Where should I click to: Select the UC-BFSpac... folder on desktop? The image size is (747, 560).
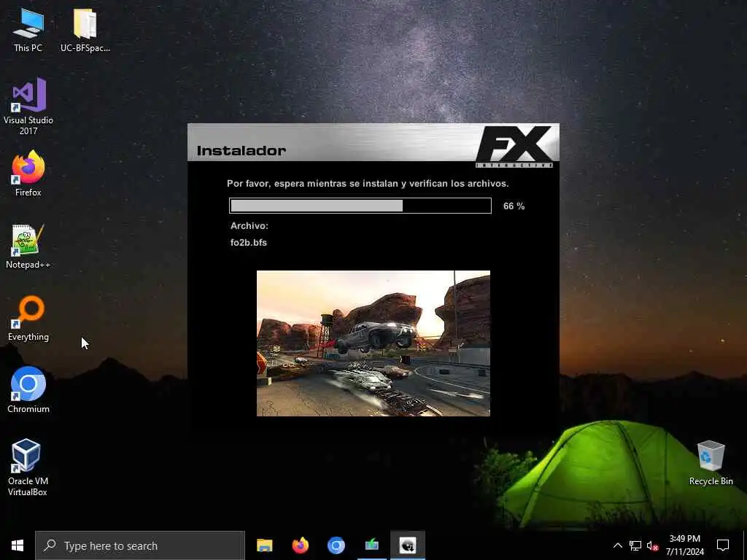coord(85,29)
